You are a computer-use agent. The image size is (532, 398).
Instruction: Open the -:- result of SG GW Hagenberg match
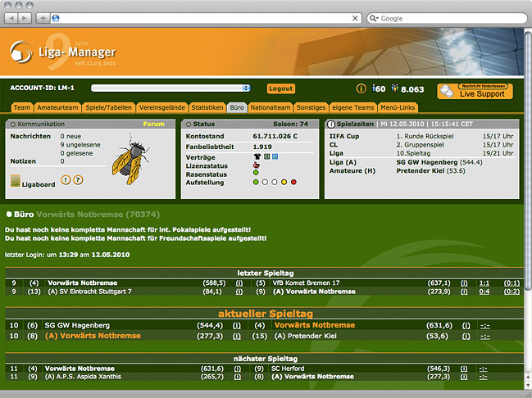click(485, 325)
